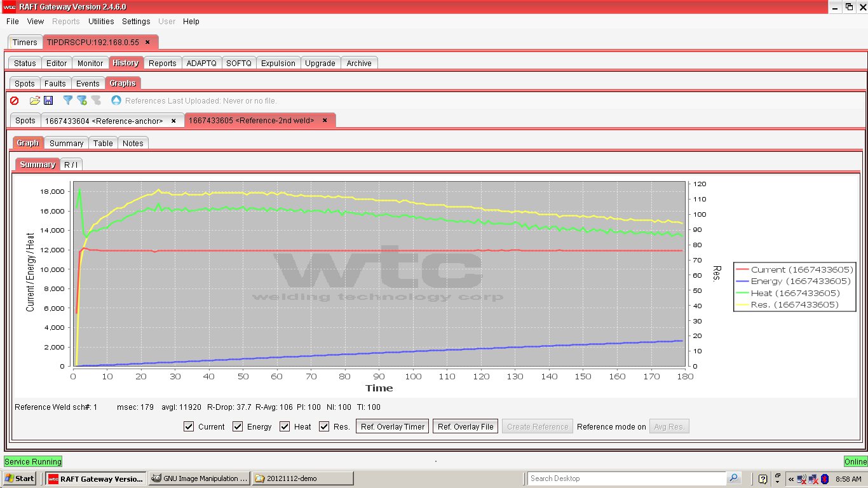Viewport: 868px width, 488px height.
Task: Toggle the Res. series checkbox
Action: (324, 426)
